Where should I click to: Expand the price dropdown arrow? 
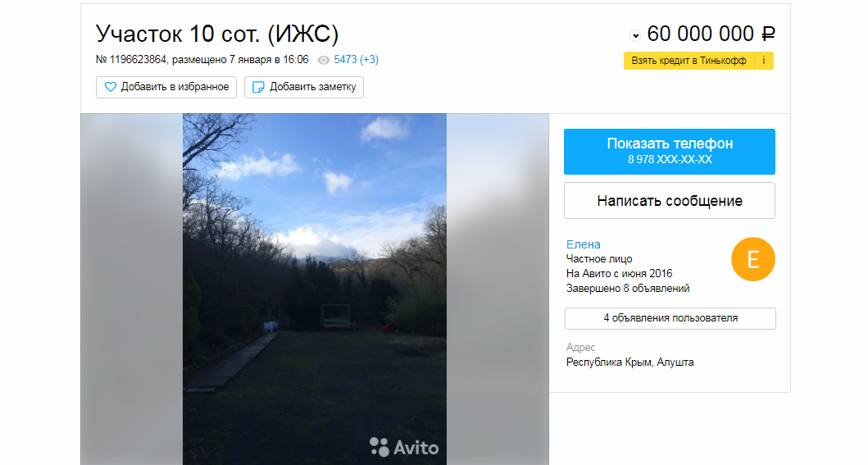pyautogui.click(x=635, y=36)
